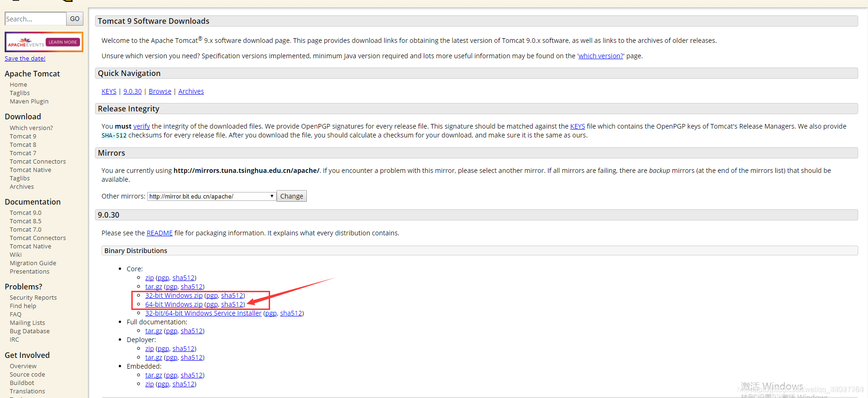This screenshot has height=398, width=868.
Task: Click the Search input field
Action: [x=35, y=19]
